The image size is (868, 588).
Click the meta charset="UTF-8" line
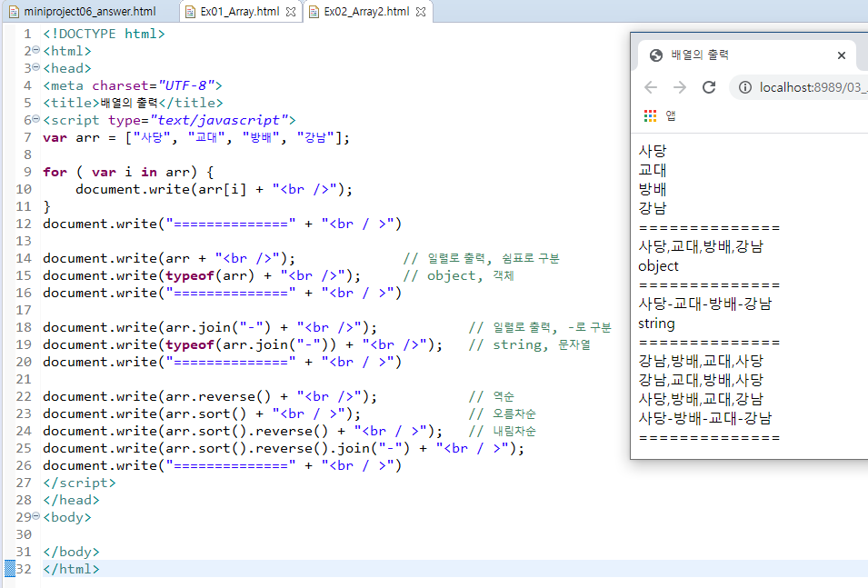[133, 85]
